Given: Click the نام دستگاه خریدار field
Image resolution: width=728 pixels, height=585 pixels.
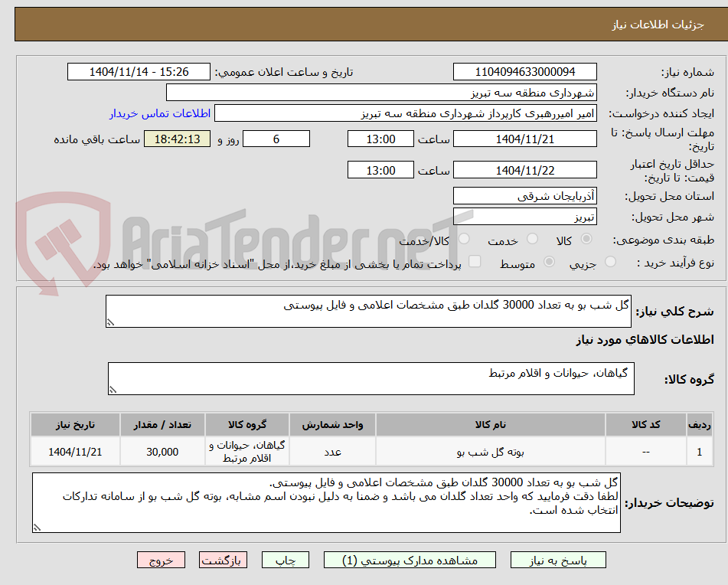Looking at the screenshot, I should click(381, 93).
